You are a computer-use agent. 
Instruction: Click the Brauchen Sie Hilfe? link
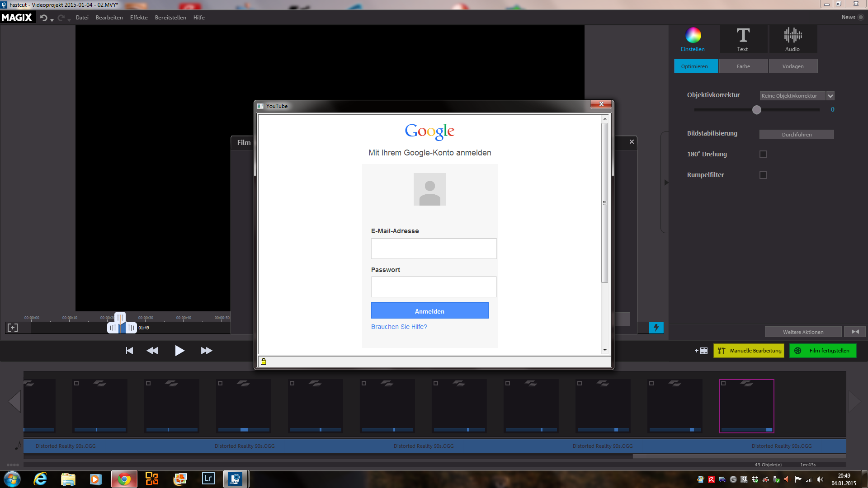coord(399,327)
